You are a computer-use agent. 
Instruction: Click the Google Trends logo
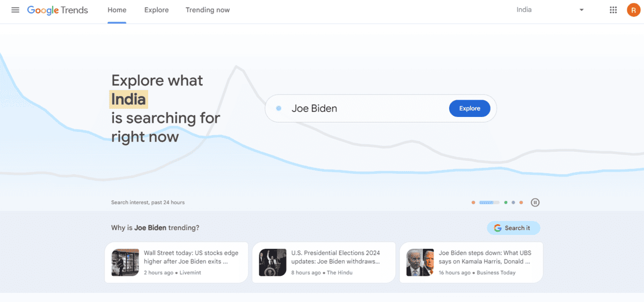[57, 10]
